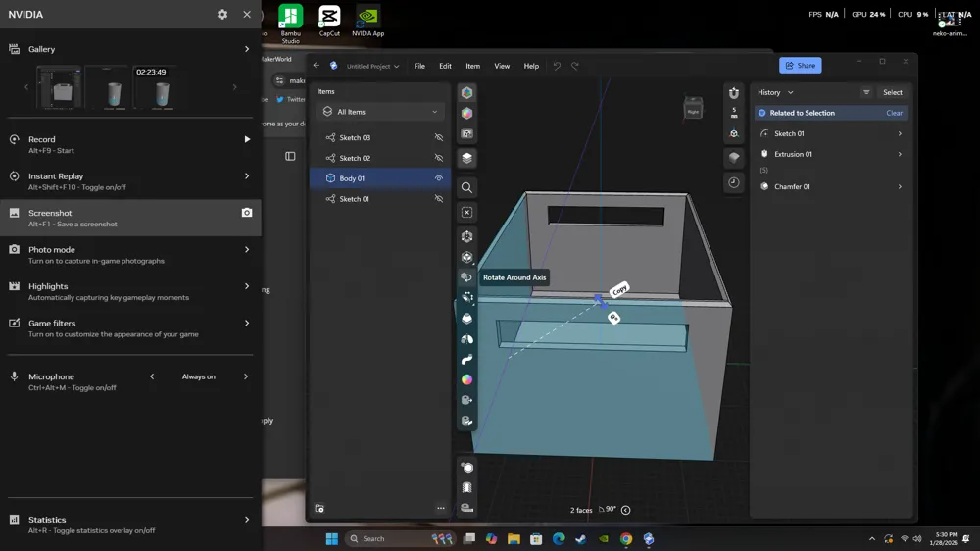980x551 pixels.
Task: Click the 5 mm grid size setting
Action: click(734, 113)
